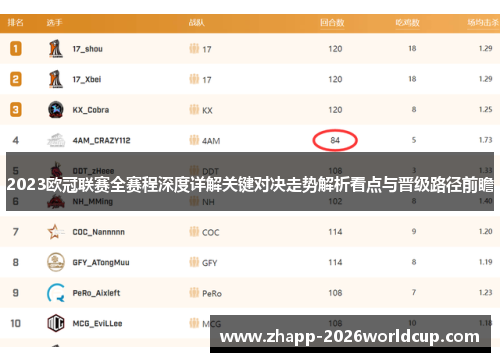Click the 120 rounds value in 17_shou's row

pyautogui.click(x=335, y=49)
